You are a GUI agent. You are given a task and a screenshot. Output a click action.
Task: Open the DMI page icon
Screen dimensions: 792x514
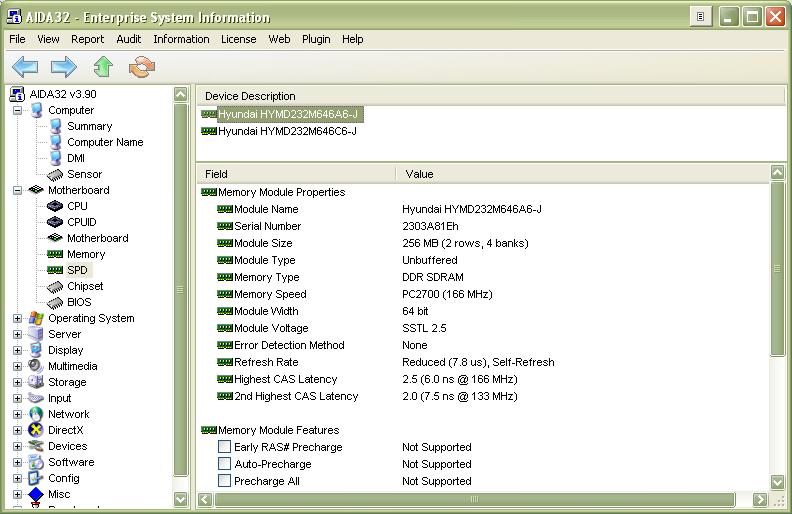pos(56,158)
